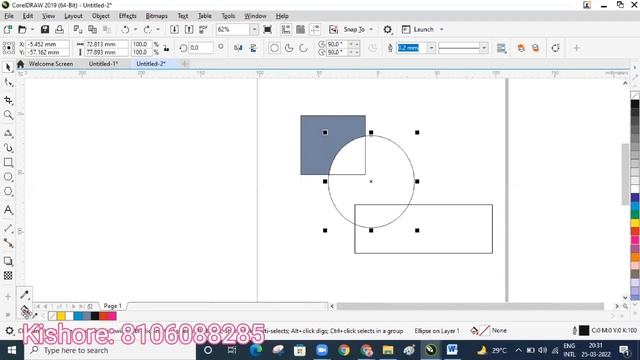Click the Windows Start button
This screenshot has height=360, width=640.
point(12,350)
